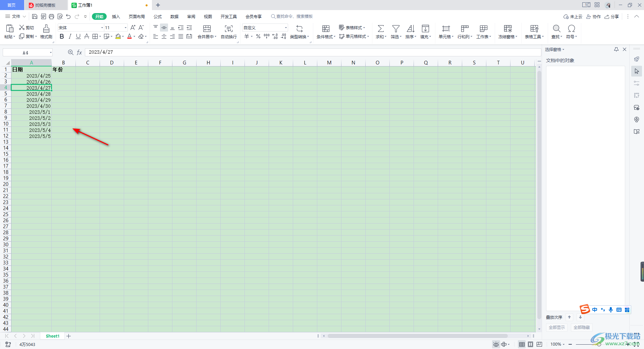Switch to the Insert (插入) ribbon tab
The width and height of the screenshot is (644, 349).
[116, 16]
